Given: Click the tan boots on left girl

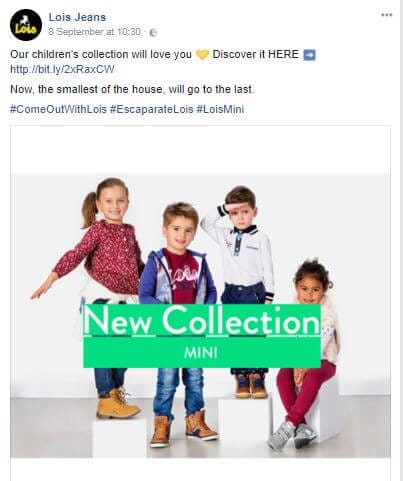Looking at the screenshot, I should tap(117, 404).
